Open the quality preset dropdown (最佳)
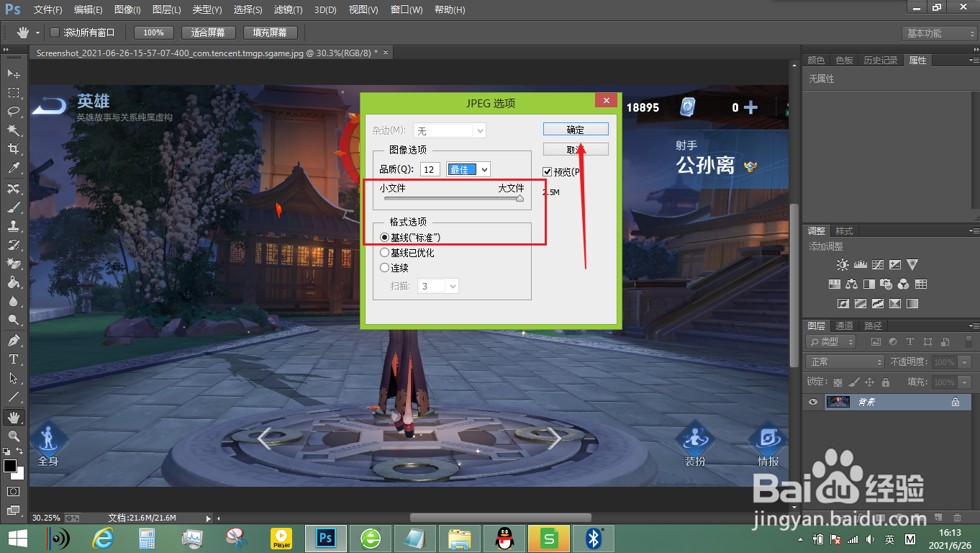The width and height of the screenshot is (980, 553). pyautogui.click(x=468, y=169)
